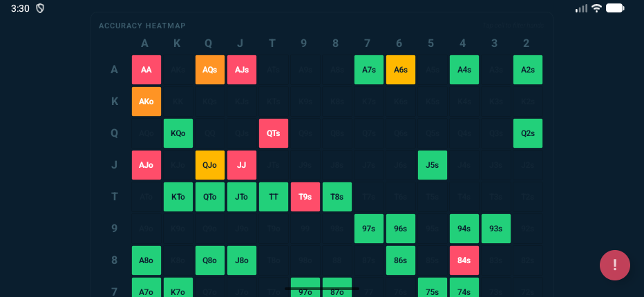Image resolution: width=644 pixels, height=297 pixels.
Task: Open the A8o hand cell
Action: (x=146, y=260)
